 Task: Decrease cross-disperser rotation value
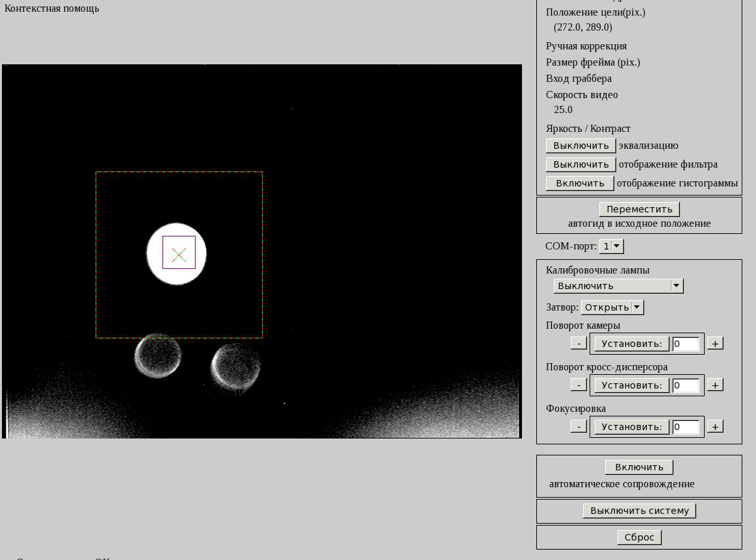click(x=577, y=385)
